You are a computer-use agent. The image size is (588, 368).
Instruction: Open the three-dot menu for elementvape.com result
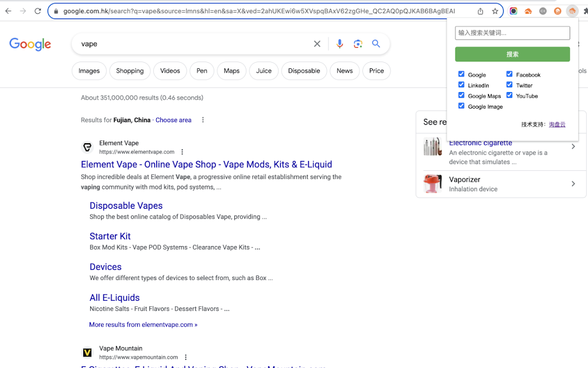(x=182, y=152)
